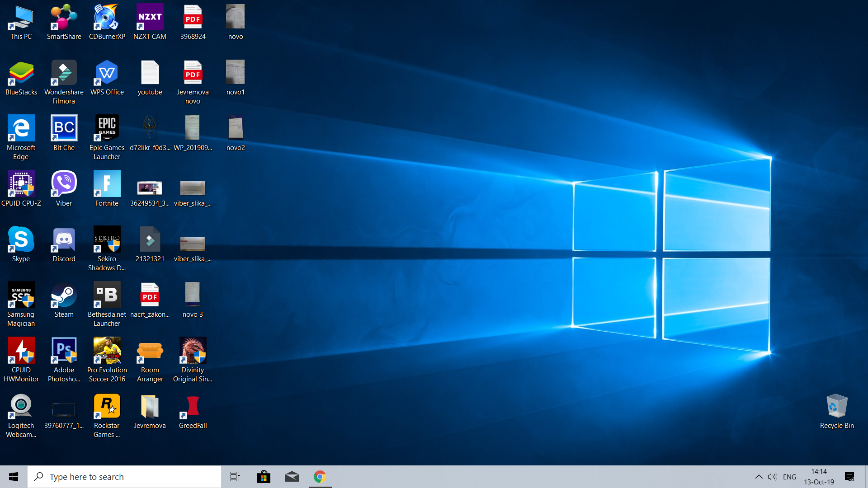868x488 pixels.
Task: Select the Pro Evolution Soccer 2016 shortcut
Action: click(107, 361)
